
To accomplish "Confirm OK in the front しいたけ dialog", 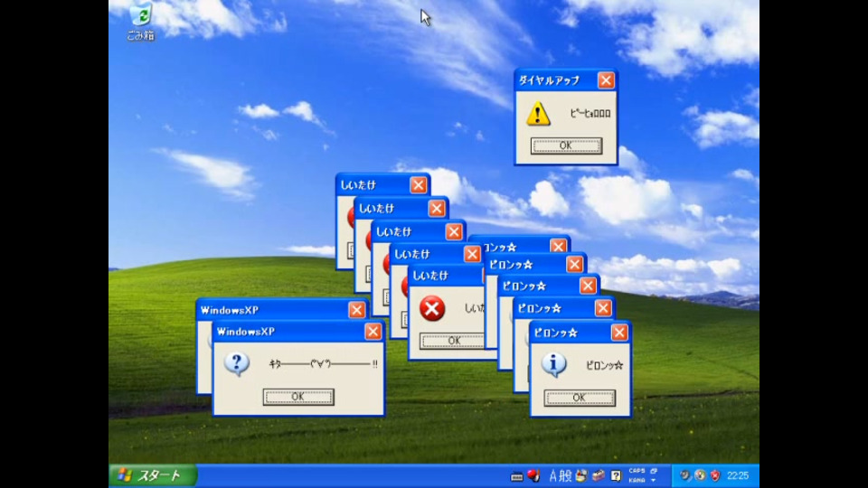I will 452,341.
